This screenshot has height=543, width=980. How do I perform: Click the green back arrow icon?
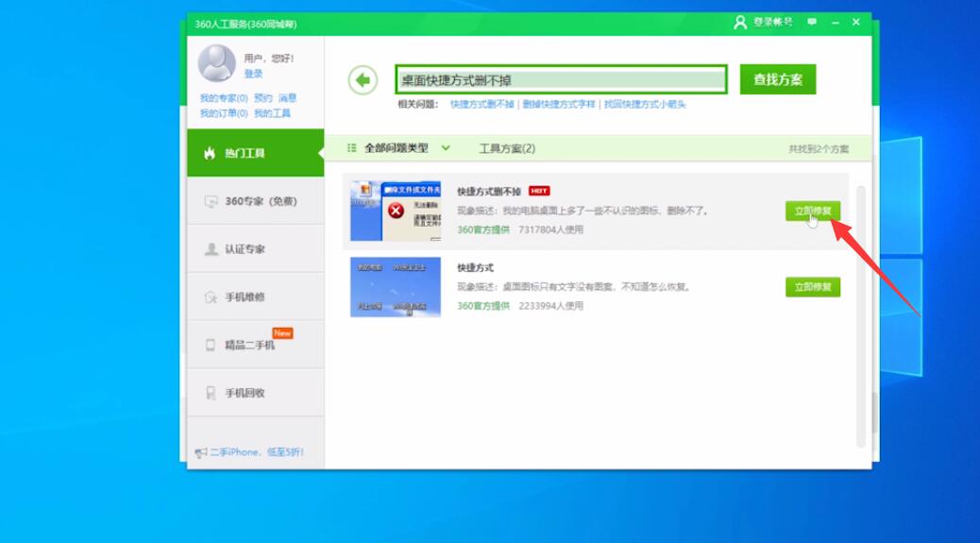pyautogui.click(x=363, y=80)
